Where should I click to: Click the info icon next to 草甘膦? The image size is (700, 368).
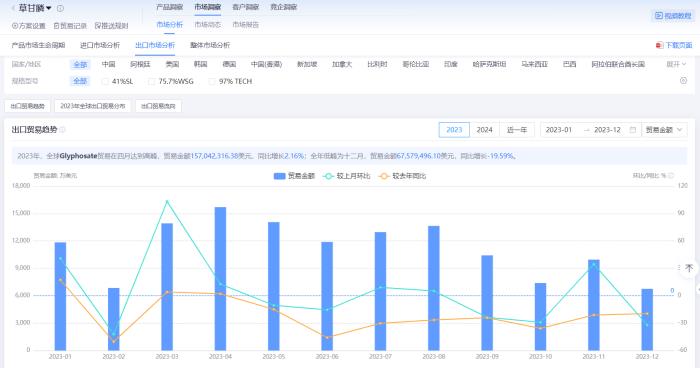(60, 8)
